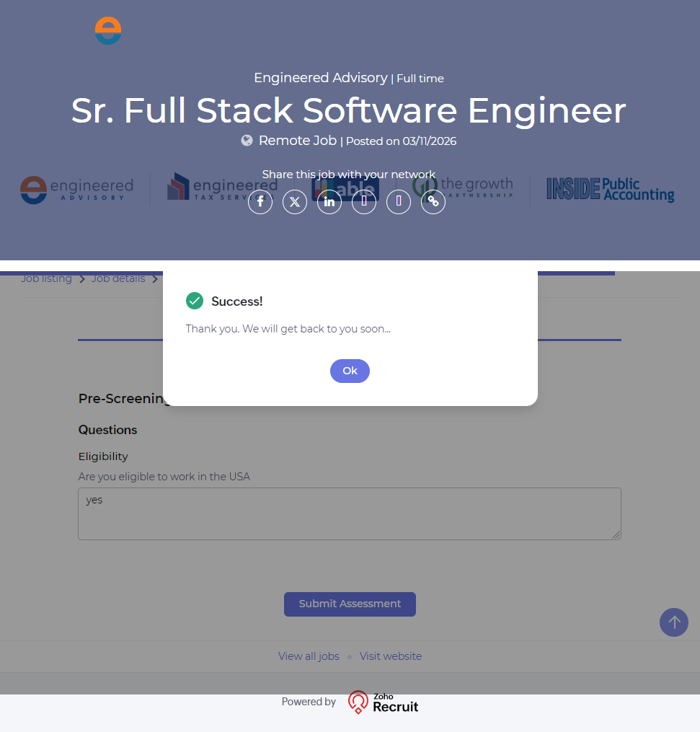Go to Job listing breadcrumb
700x732 pixels.
46,279
